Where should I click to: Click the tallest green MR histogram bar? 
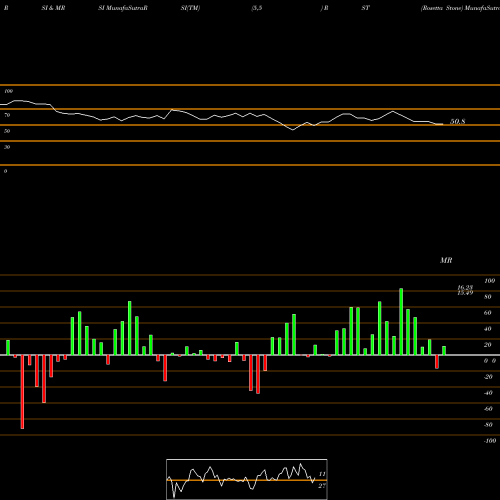[x=401, y=322]
